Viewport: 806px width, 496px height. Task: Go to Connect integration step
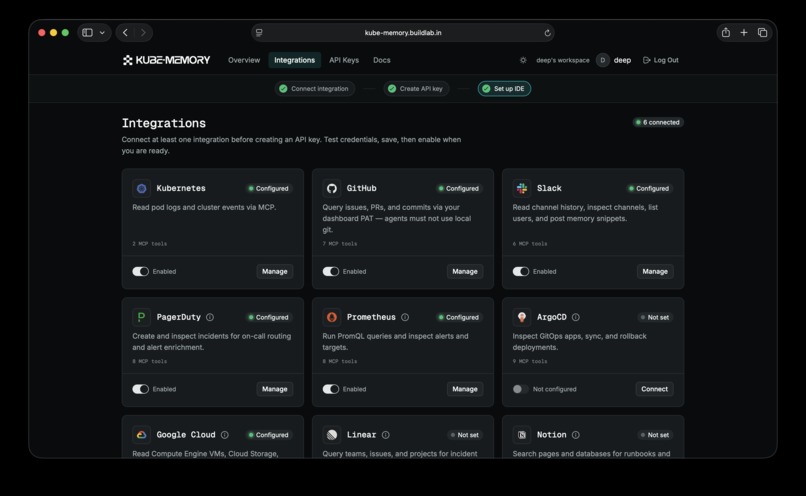(x=314, y=89)
